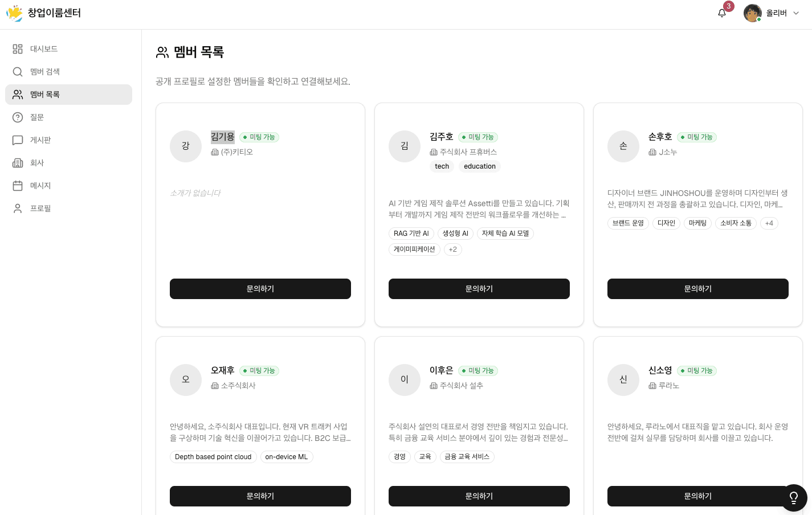Viewport: 812px width, 515px height.
Task: Expand the +2 tags on 김주호's card
Action: tap(452, 250)
